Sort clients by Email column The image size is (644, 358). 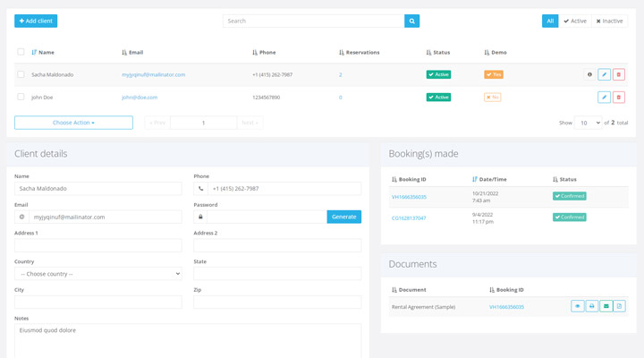pos(132,52)
